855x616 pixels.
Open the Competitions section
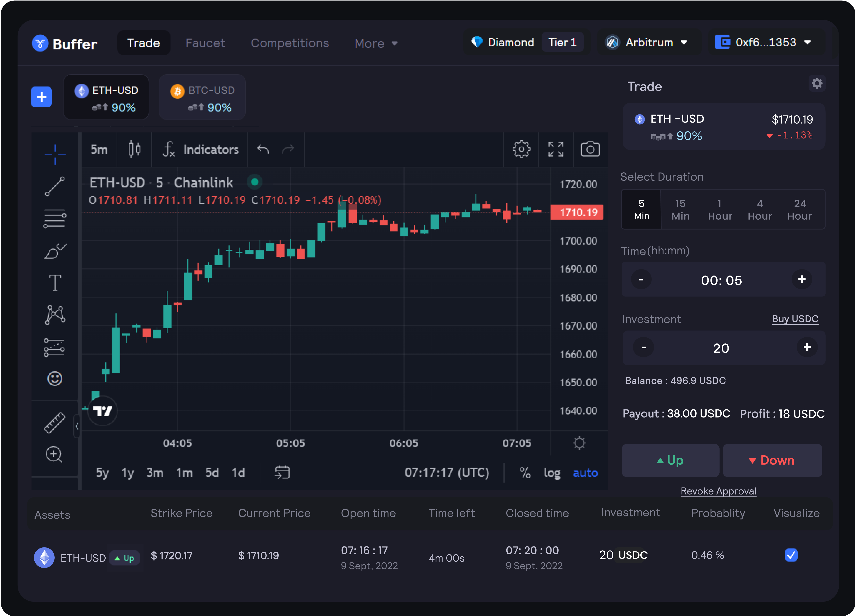[x=290, y=43]
